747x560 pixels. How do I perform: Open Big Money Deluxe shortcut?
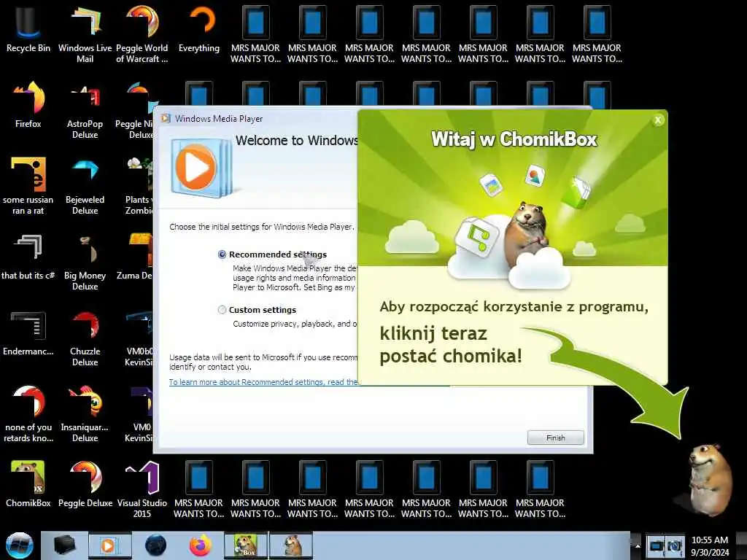tap(85, 262)
